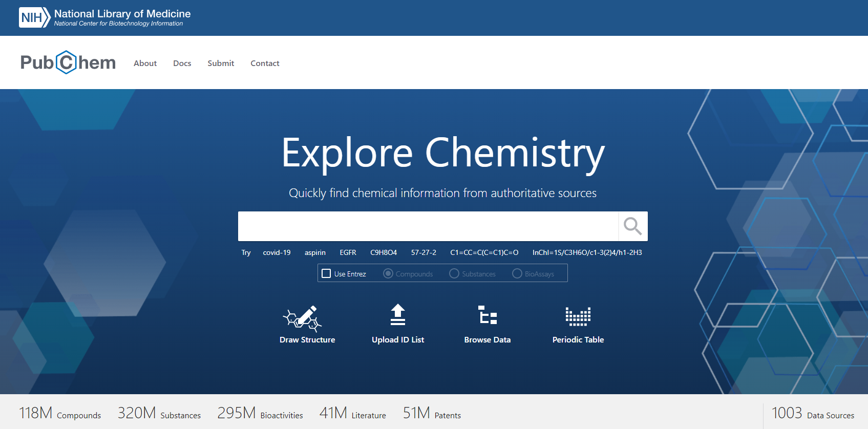Click the Upload ID List label

point(398,339)
